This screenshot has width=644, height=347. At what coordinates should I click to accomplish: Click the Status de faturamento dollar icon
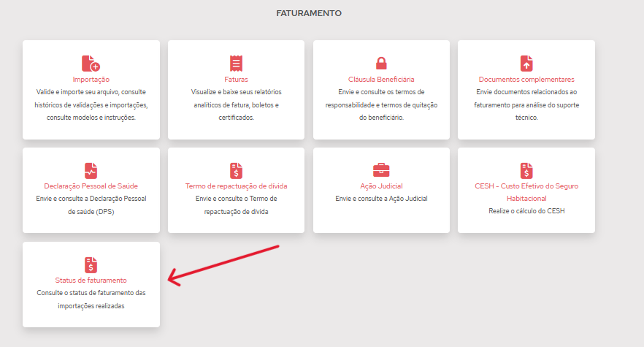(91, 264)
